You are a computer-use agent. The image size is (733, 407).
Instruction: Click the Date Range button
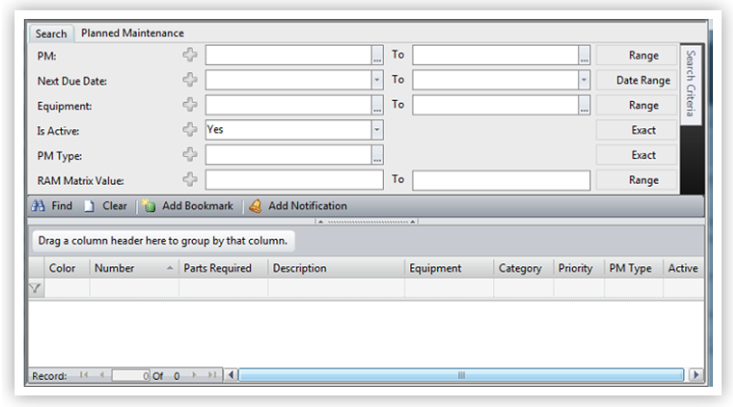click(x=643, y=80)
